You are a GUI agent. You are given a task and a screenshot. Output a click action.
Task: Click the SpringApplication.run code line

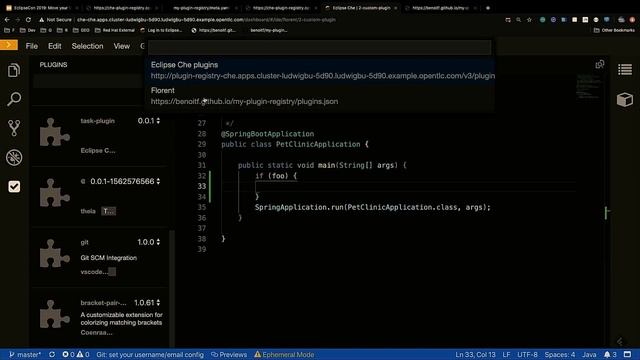tap(373, 207)
